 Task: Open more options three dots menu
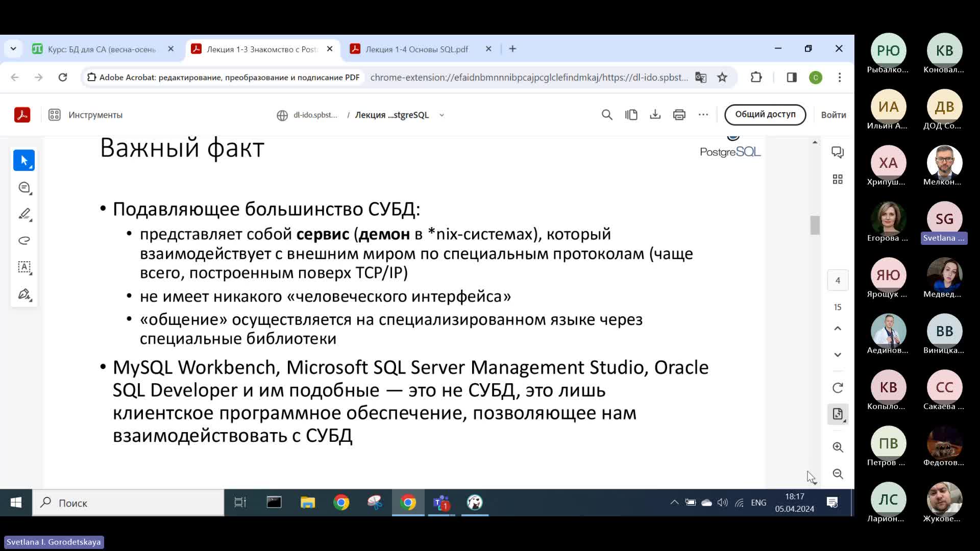[703, 115]
